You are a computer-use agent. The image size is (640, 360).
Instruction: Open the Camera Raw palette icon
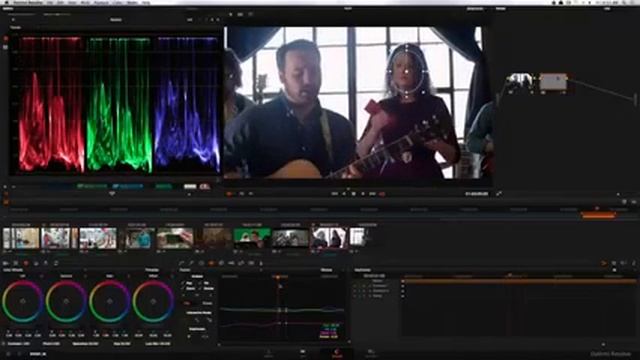click(x=6, y=263)
